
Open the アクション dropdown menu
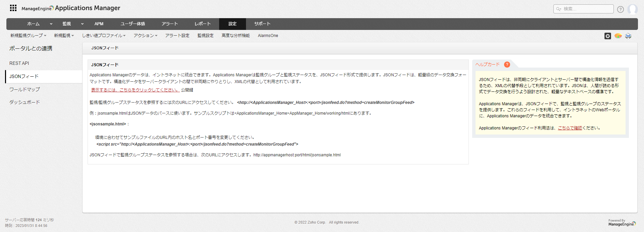point(145,36)
